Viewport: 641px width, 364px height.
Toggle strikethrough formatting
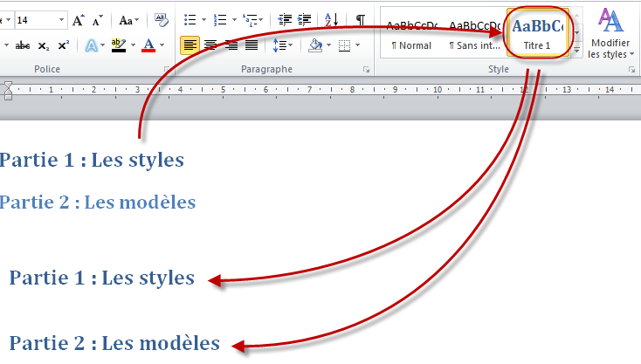22,45
